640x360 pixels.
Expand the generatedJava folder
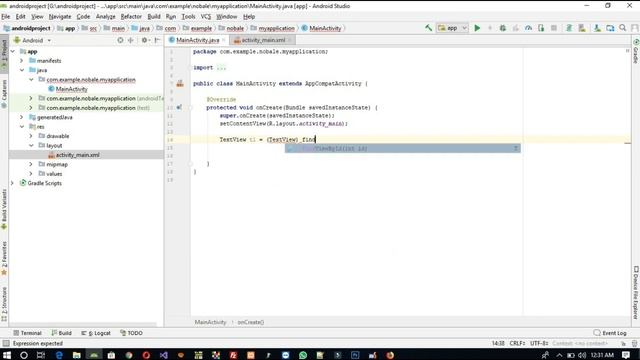tap(22, 117)
